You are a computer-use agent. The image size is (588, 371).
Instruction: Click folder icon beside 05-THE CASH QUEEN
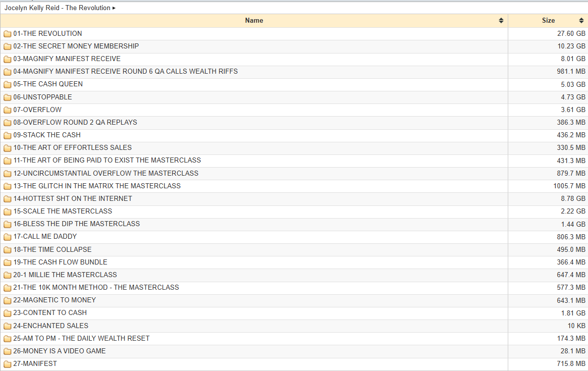7,84
